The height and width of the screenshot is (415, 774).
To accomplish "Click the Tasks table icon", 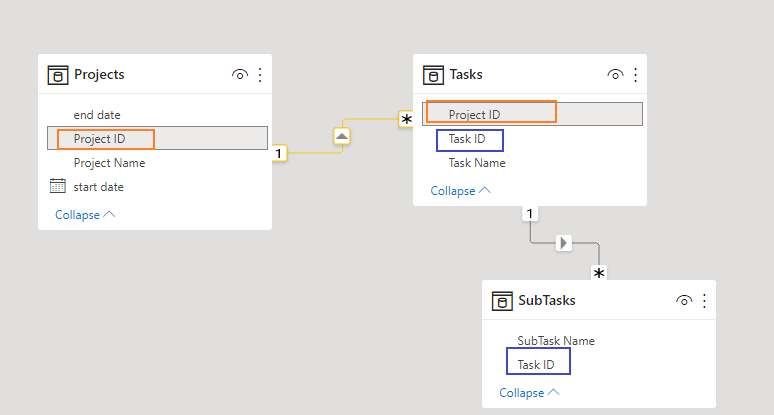I will 433,75.
